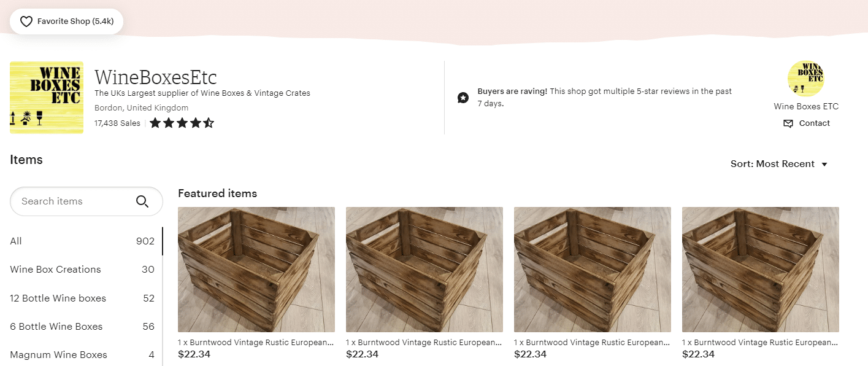868x366 pixels.
Task: Click the shop's star rating
Action: click(182, 123)
